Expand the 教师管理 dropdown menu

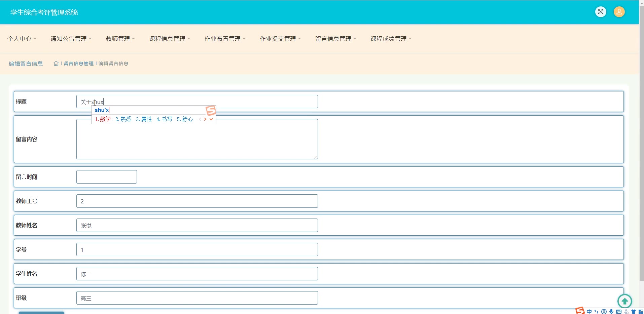pyautogui.click(x=120, y=39)
